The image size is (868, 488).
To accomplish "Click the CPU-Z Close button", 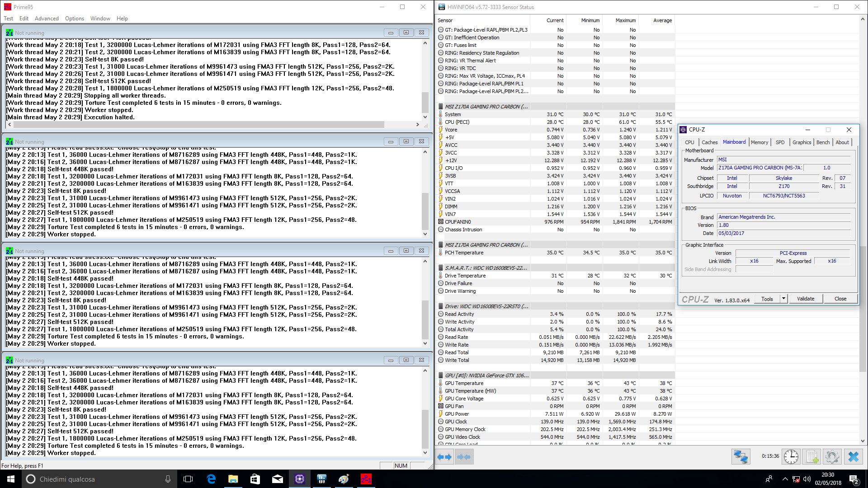I will pyautogui.click(x=840, y=299).
